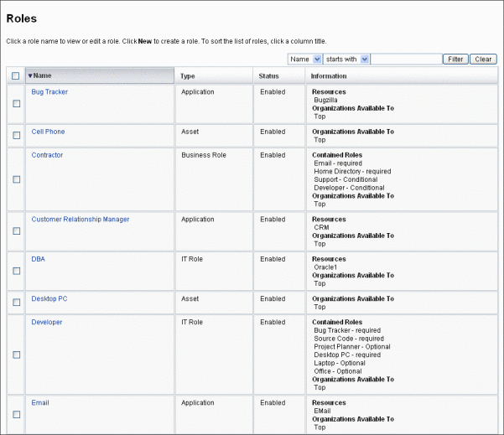Mark the Developer row checkbox
Viewport: 504px width, 435px height.
[x=17, y=355]
